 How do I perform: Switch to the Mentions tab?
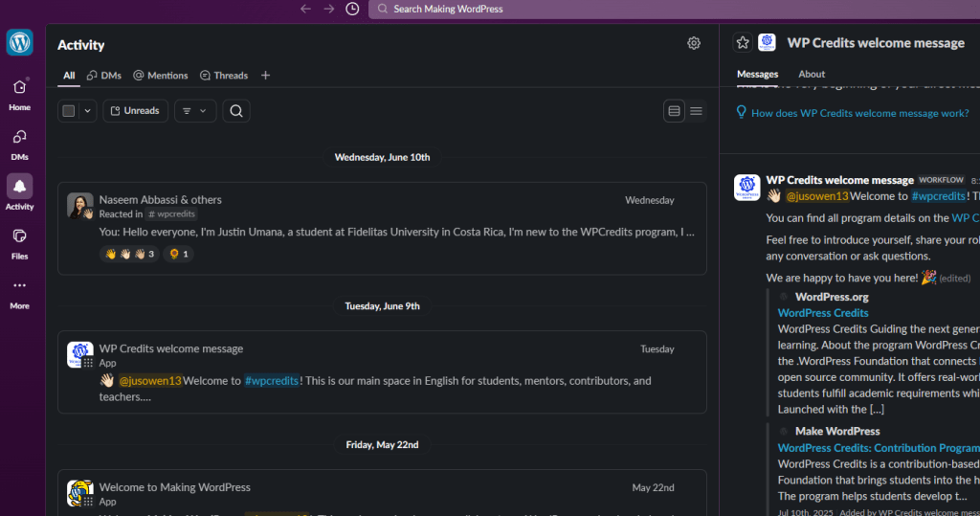(161, 75)
